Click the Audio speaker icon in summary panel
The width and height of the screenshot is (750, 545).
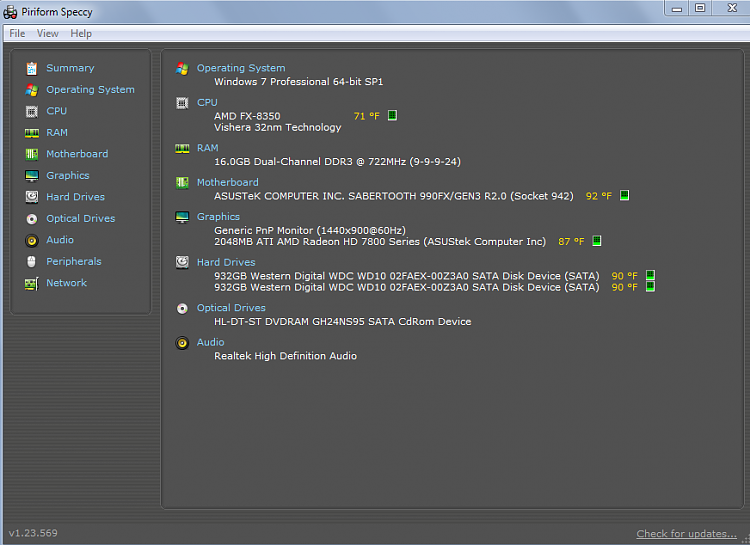[182, 343]
